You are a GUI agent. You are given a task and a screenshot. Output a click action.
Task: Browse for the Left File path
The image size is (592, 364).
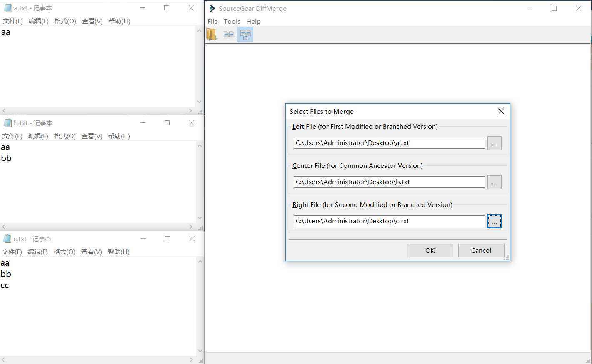(x=495, y=143)
